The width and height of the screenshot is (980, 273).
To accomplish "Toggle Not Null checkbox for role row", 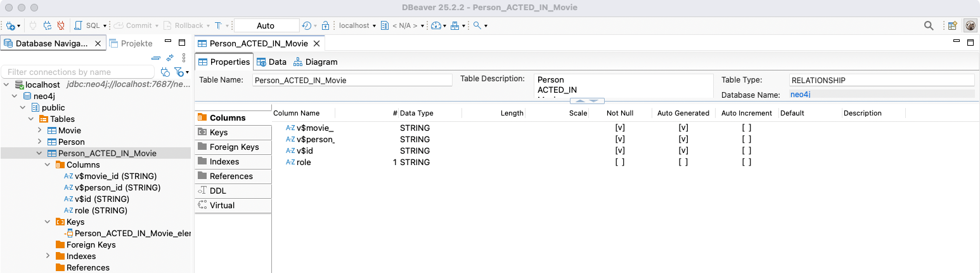I will (x=620, y=162).
